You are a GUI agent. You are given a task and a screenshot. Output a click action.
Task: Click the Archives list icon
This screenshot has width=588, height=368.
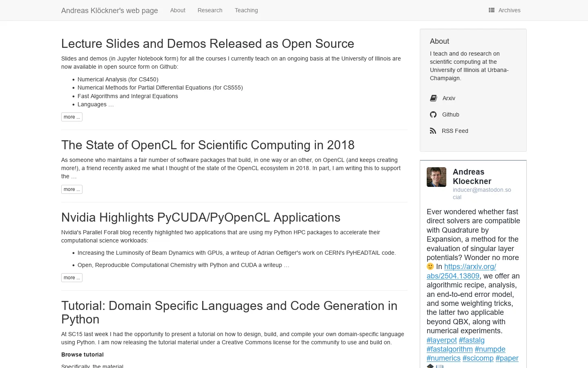492,10
